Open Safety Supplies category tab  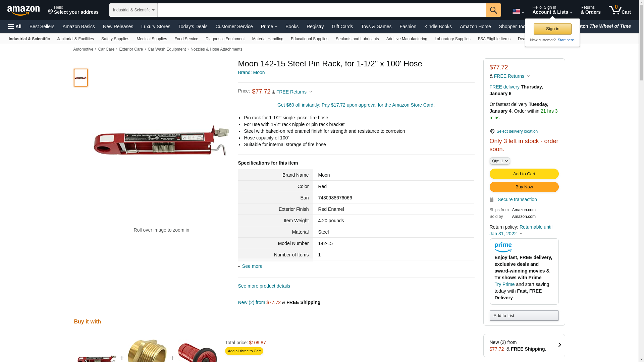[x=115, y=39]
